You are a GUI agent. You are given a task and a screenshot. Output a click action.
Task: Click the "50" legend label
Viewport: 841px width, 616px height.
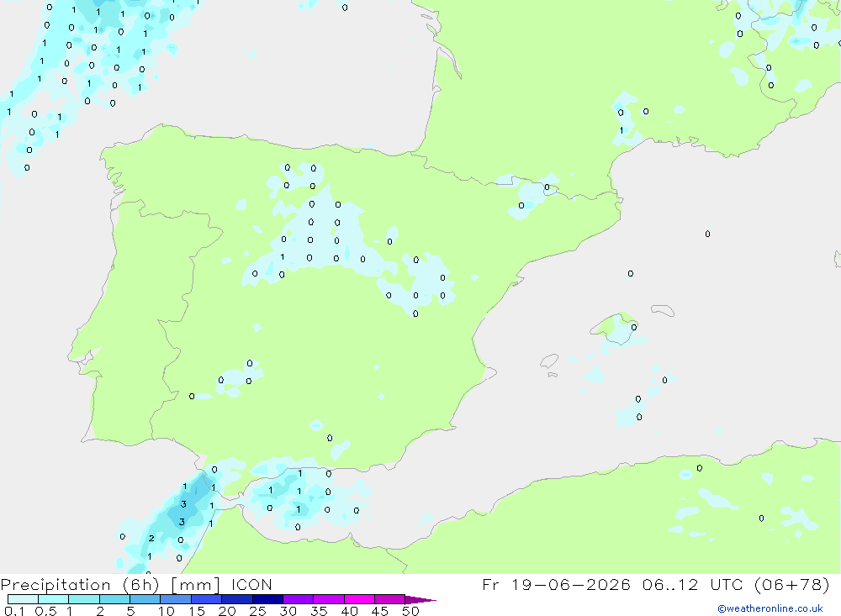coord(410,611)
